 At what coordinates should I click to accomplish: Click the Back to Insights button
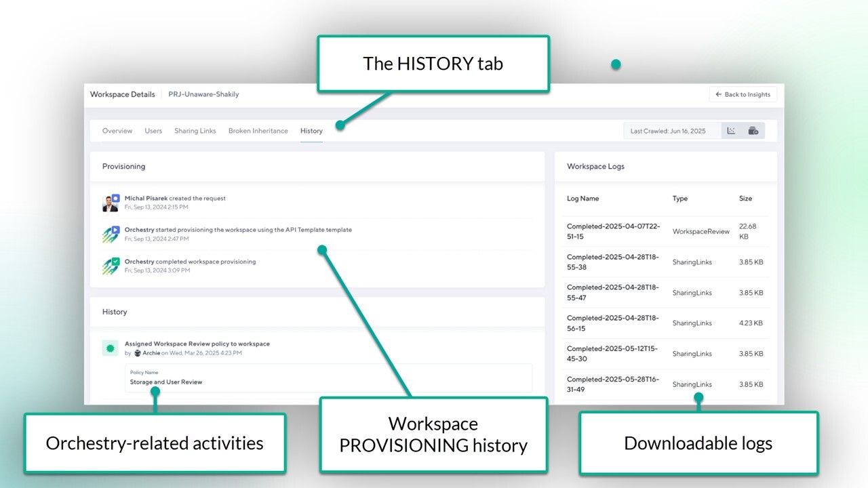743,94
